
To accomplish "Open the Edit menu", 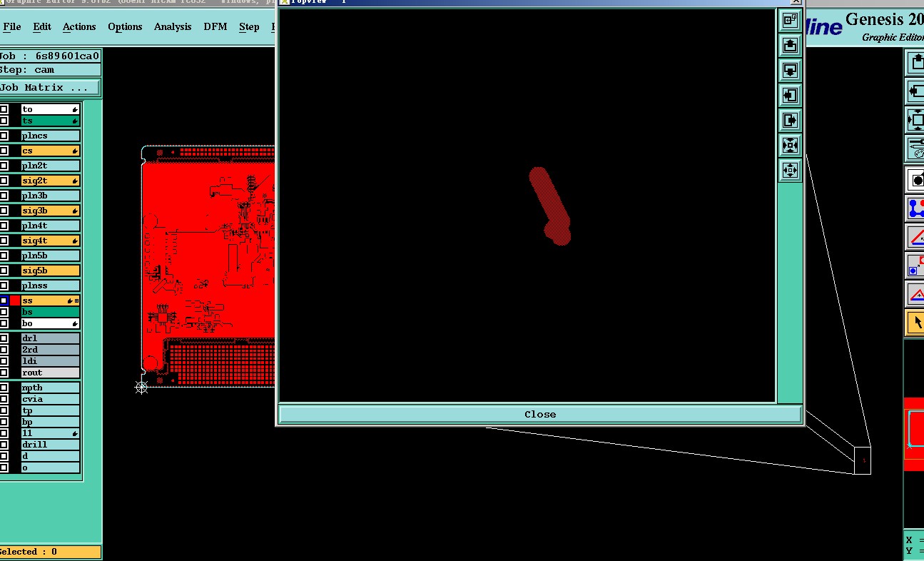I will point(42,26).
